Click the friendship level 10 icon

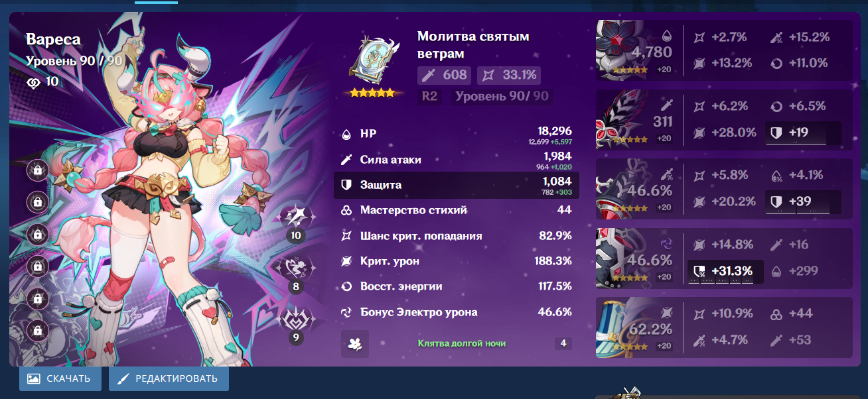[x=33, y=82]
